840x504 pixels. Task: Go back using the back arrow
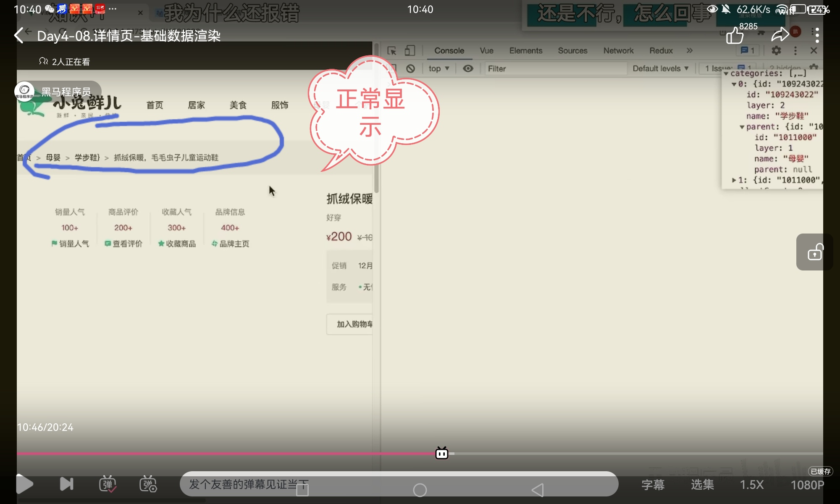[x=19, y=35]
